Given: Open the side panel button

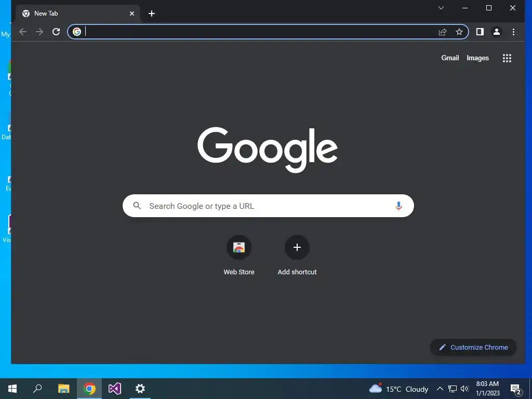Looking at the screenshot, I should (480, 32).
